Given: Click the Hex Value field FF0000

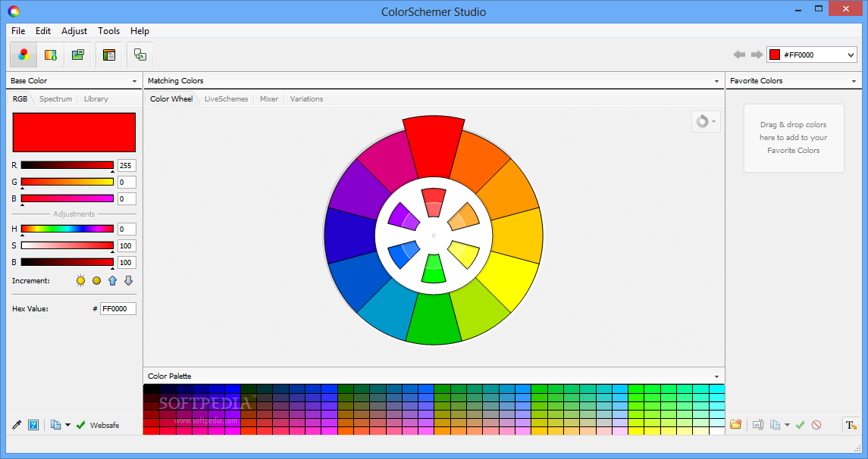Looking at the screenshot, I should point(118,308).
